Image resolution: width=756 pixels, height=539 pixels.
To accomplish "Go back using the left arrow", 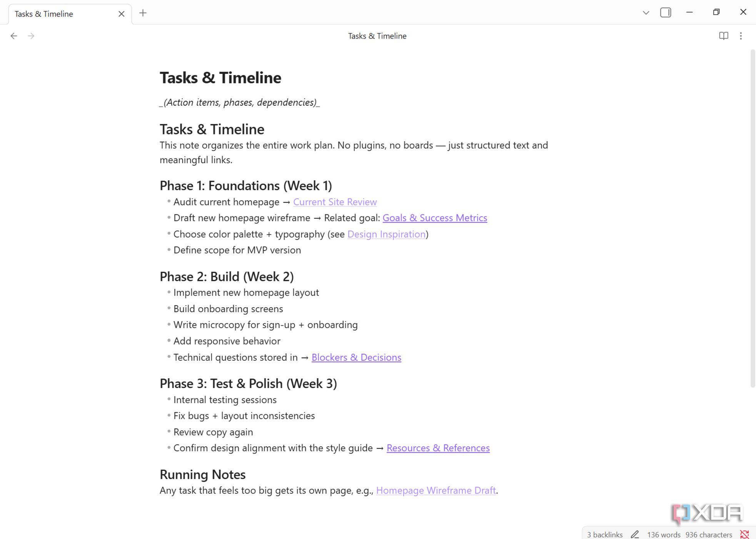I will point(14,36).
